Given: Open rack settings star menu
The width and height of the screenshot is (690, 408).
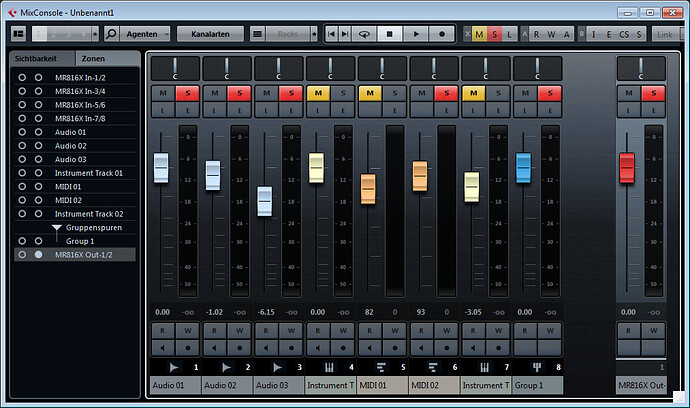Looking at the screenshot, I should tap(314, 34).
